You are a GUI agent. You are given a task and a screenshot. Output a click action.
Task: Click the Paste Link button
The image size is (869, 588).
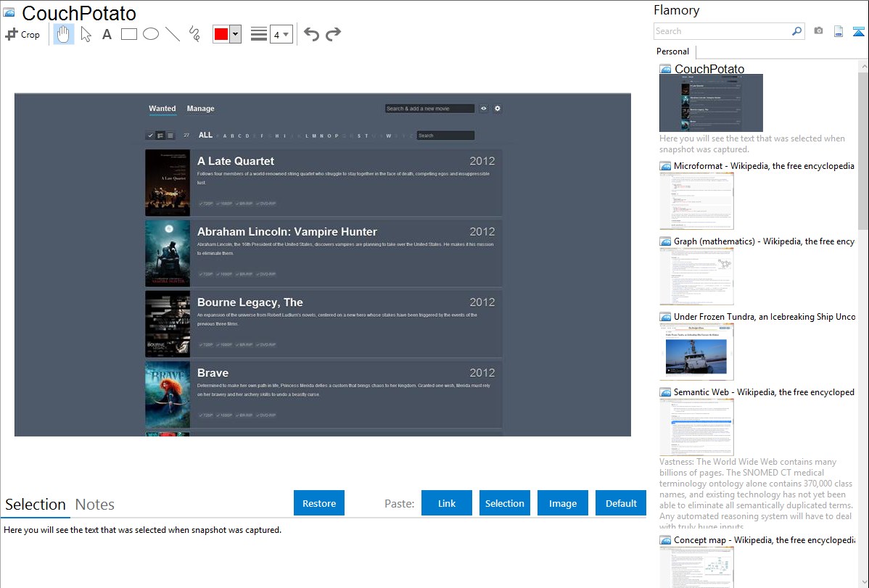pos(447,503)
